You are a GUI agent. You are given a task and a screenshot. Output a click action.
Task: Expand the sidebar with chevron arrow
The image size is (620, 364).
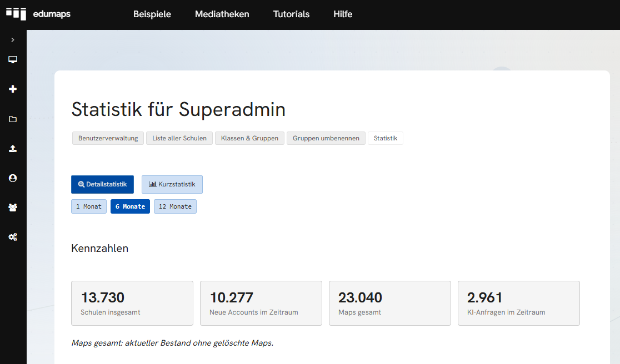point(13,40)
